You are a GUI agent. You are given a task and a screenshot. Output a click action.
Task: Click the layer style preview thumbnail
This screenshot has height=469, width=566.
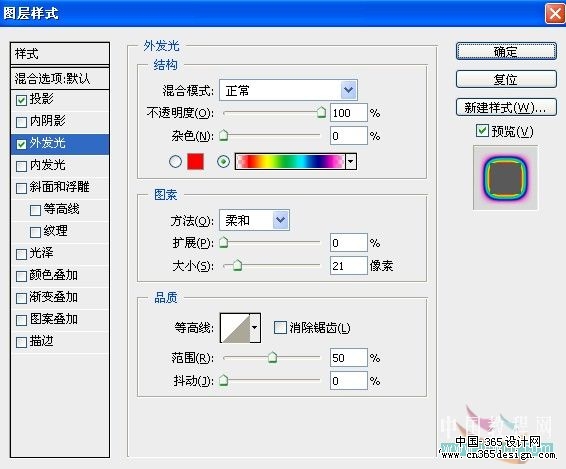coord(505,178)
